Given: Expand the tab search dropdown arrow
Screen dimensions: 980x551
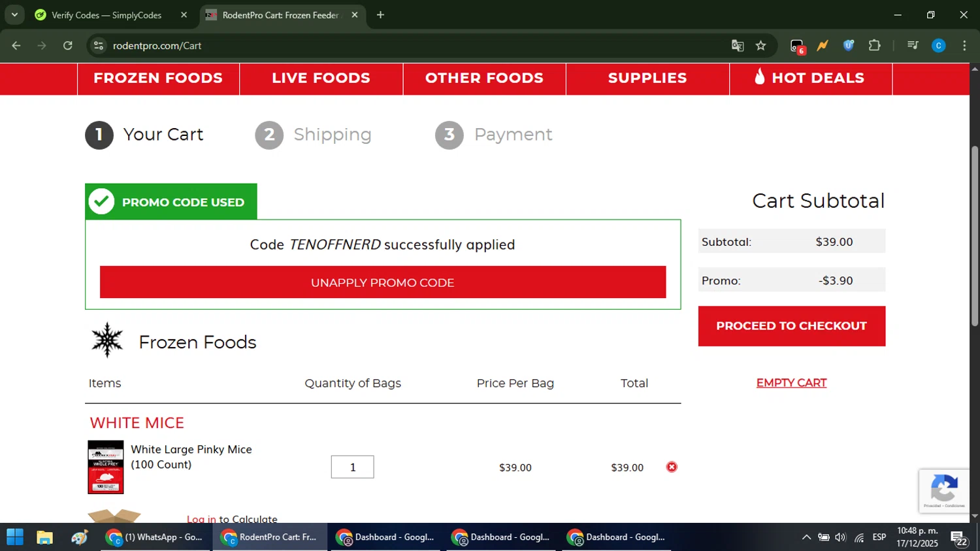Looking at the screenshot, I should 14,15.
